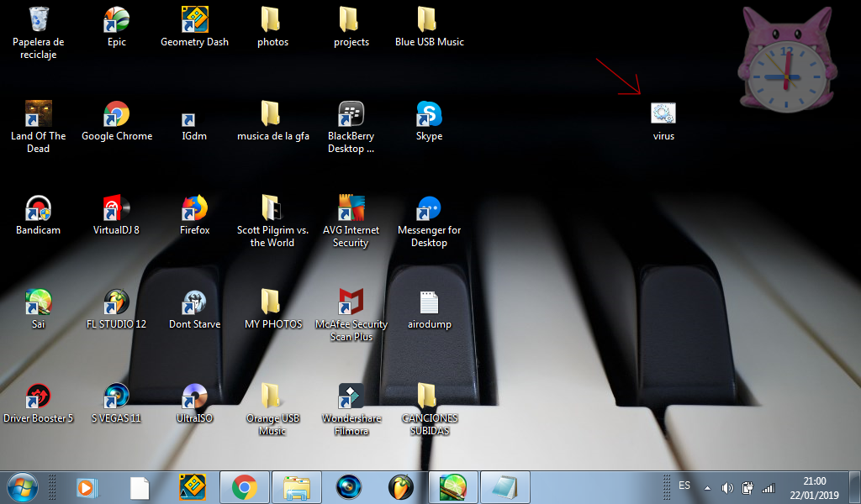Switch to Geometry Dash in the taskbar
The image size is (861, 504).
193,487
